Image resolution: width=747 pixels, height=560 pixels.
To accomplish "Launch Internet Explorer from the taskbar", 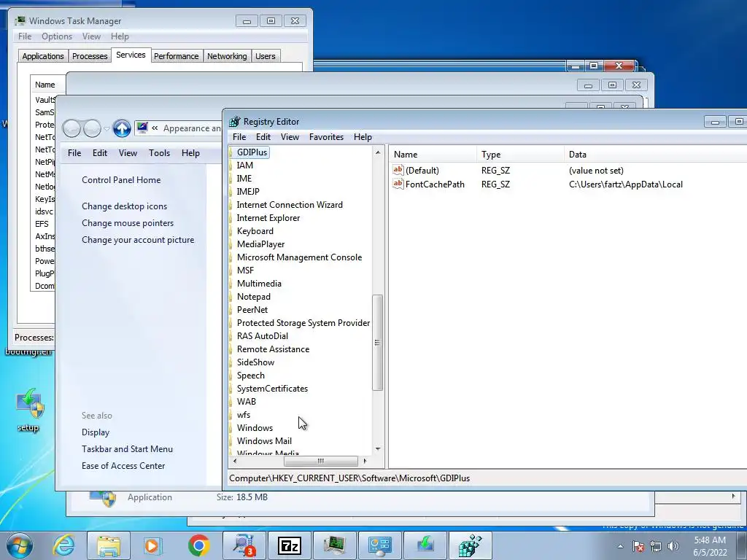I will 64,545.
